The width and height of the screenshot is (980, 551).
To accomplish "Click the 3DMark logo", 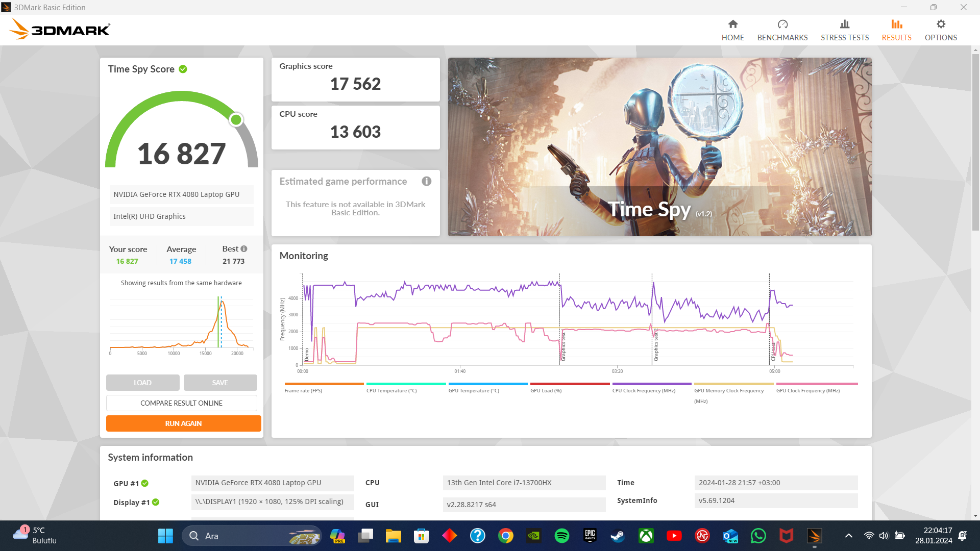I will (60, 29).
